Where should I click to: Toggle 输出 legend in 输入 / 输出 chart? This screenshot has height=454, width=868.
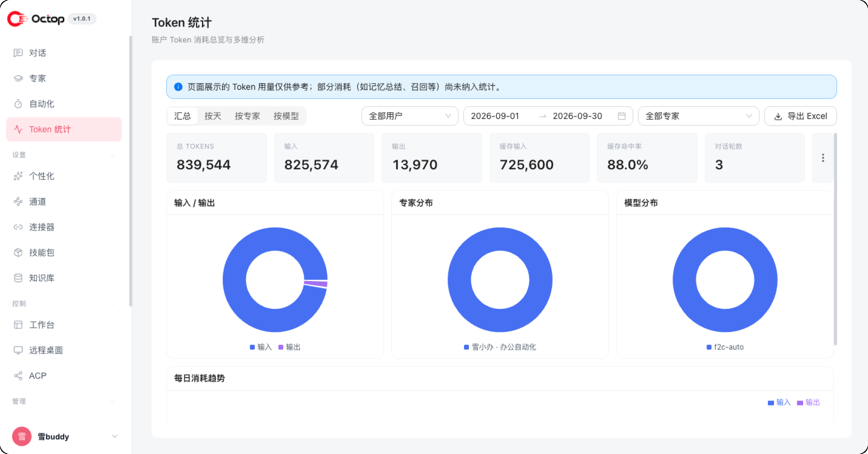click(x=289, y=347)
